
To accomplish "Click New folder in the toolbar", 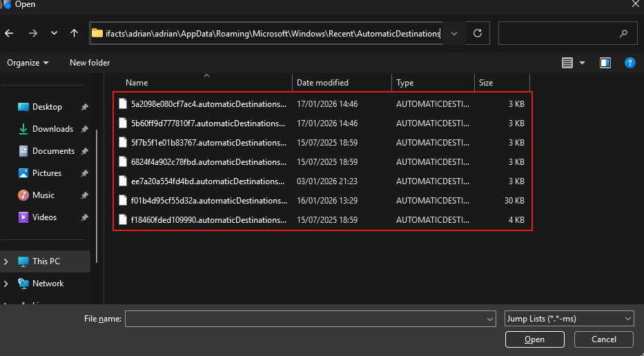I will [x=90, y=63].
